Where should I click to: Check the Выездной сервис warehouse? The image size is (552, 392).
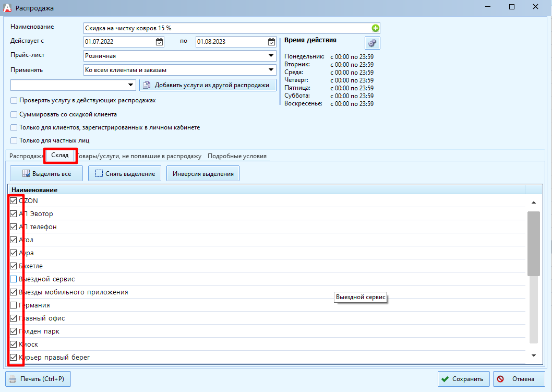[x=14, y=279]
